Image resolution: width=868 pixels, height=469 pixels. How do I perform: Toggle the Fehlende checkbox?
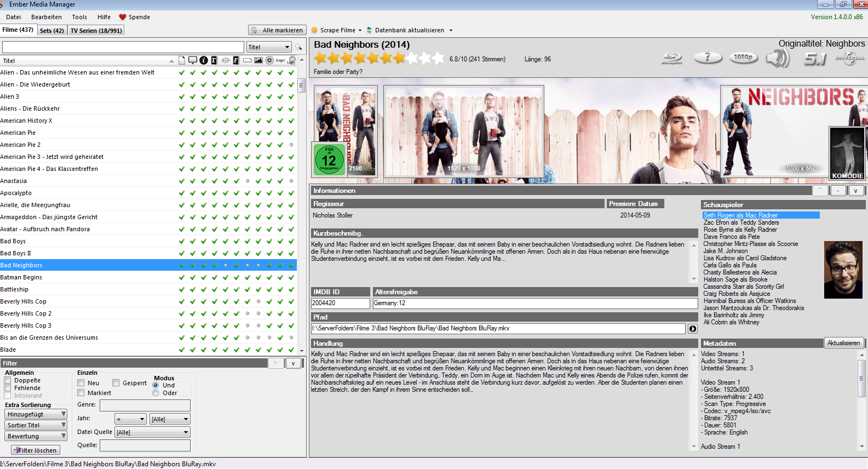click(x=8, y=388)
